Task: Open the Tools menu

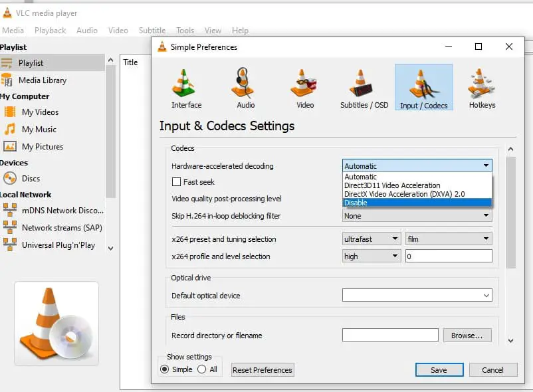Action: click(185, 31)
